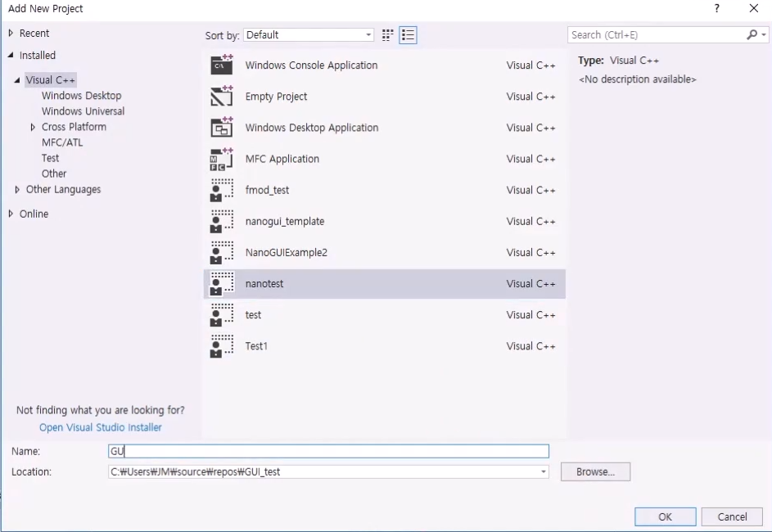
Task: Click the NanoGUIExample2 template icon
Action: point(222,252)
